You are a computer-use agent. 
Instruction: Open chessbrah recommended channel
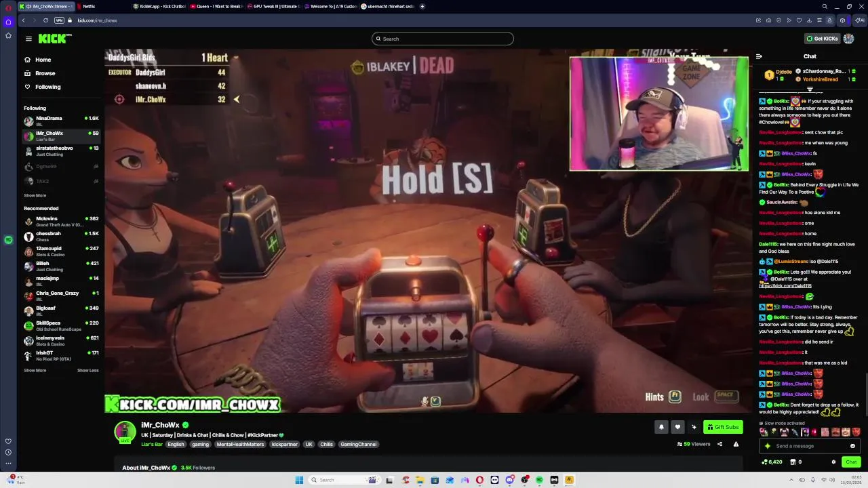pos(61,236)
